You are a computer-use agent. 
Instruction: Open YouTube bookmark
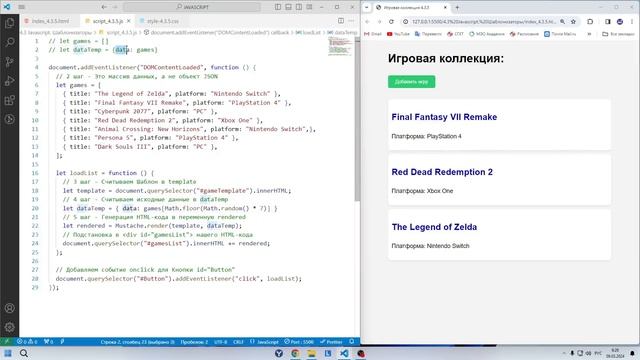(398, 34)
